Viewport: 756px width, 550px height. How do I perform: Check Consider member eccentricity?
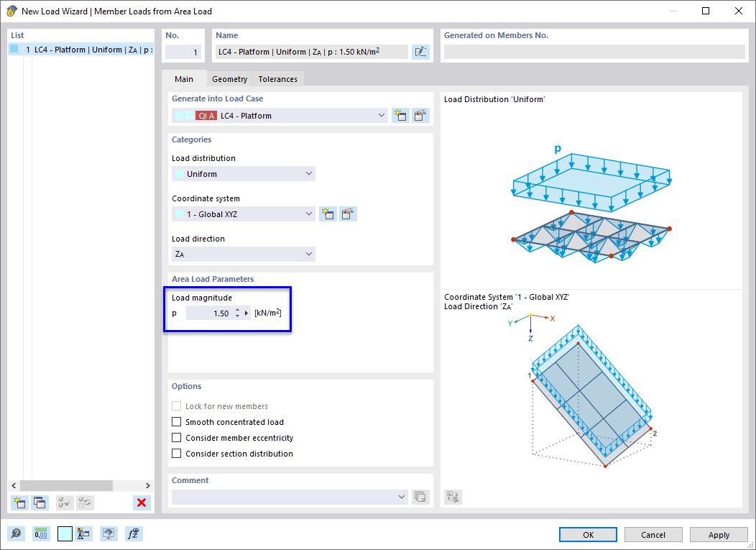coord(176,438)
